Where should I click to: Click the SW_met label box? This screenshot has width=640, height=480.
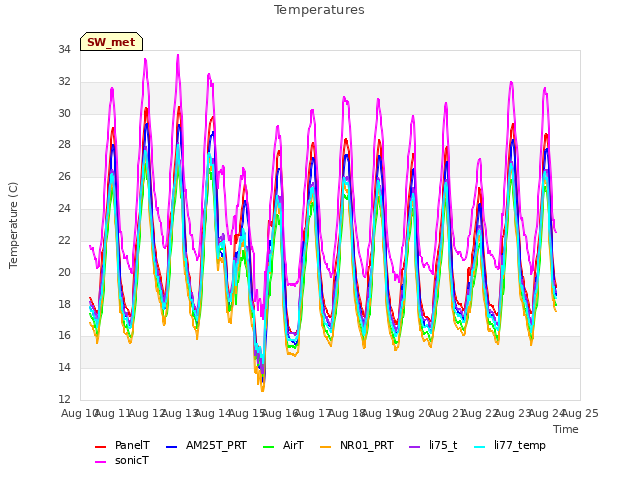[111, 42]
